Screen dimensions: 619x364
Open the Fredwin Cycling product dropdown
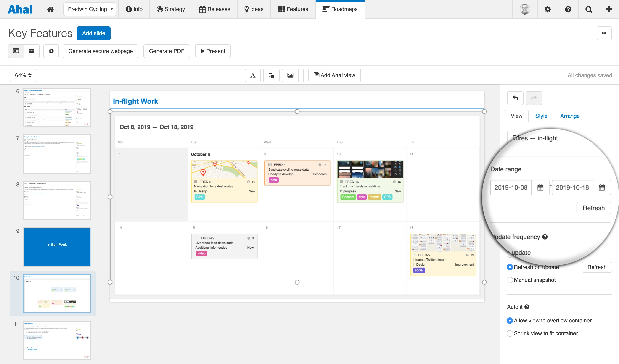(90, 9)
